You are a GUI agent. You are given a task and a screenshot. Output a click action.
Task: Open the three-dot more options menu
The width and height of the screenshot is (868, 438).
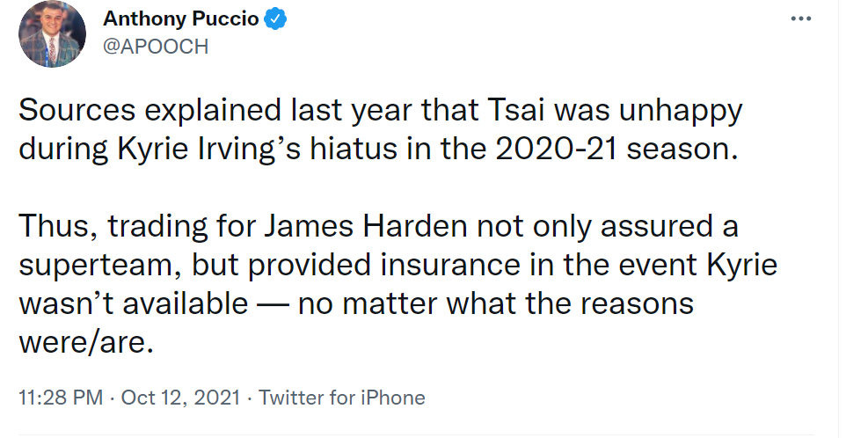coord(800,18)
